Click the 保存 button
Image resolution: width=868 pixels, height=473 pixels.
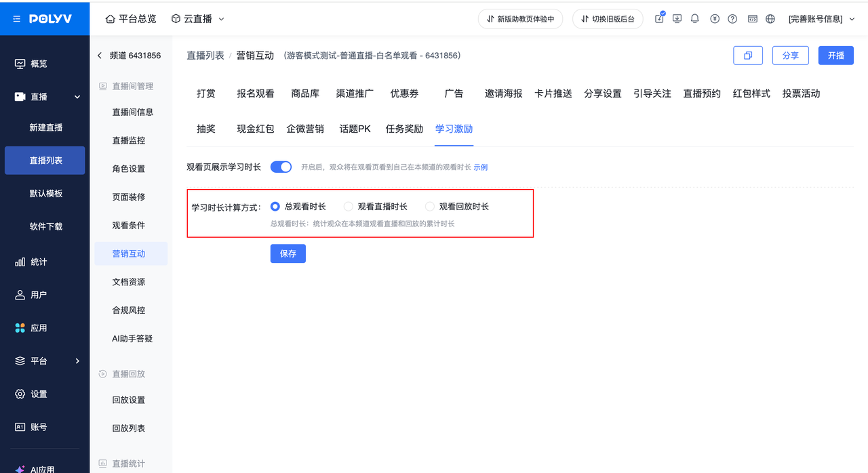pos(288,253)
